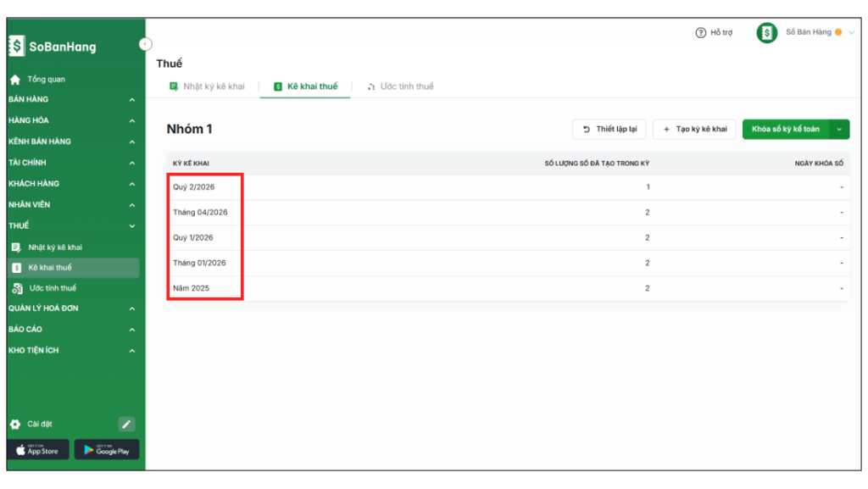Switch to the Ước tính thuế tab

[x=400, y=86]
